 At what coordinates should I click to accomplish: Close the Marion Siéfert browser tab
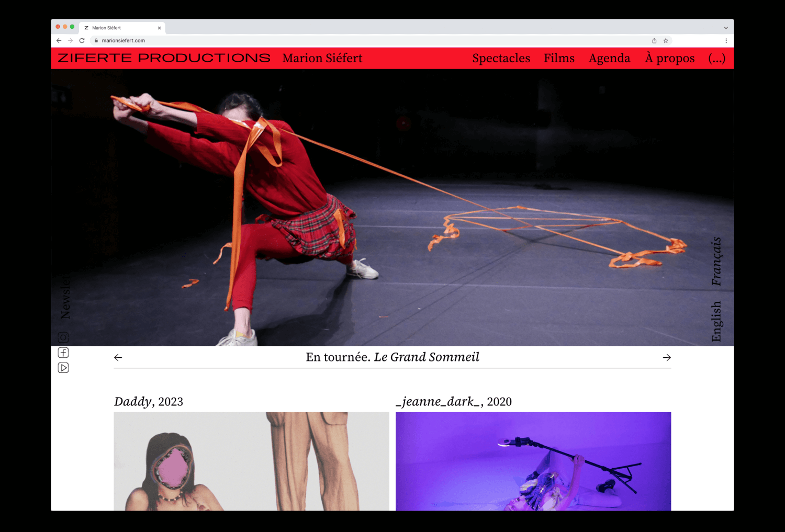click(x=159, y=28)
